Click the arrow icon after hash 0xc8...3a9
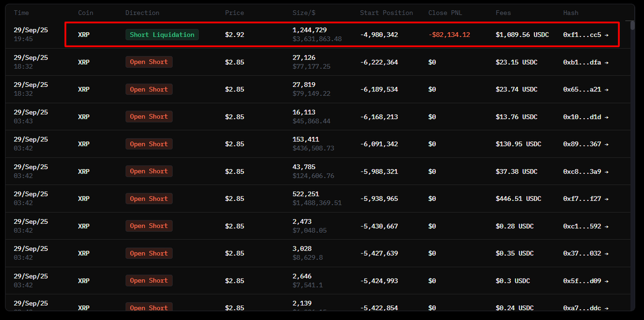This screenshot has width=644, height=320. point(606,172)
